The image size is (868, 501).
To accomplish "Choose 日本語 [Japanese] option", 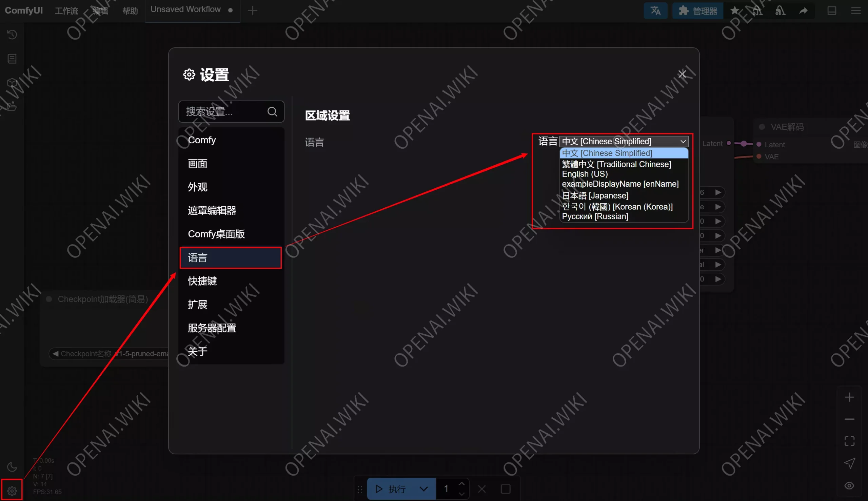I will (624, 195).
